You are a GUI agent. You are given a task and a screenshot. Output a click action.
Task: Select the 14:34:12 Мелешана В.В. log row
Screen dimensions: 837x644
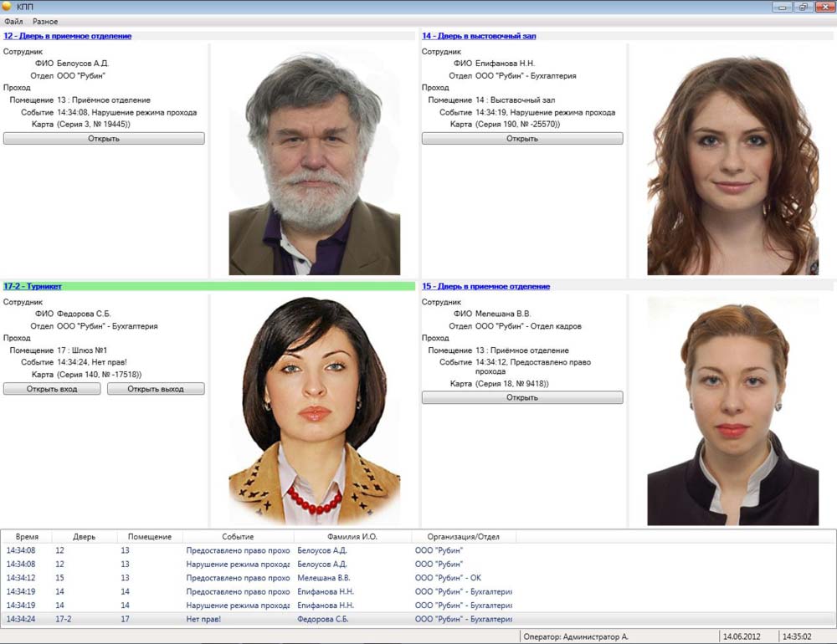click(251, 578)
